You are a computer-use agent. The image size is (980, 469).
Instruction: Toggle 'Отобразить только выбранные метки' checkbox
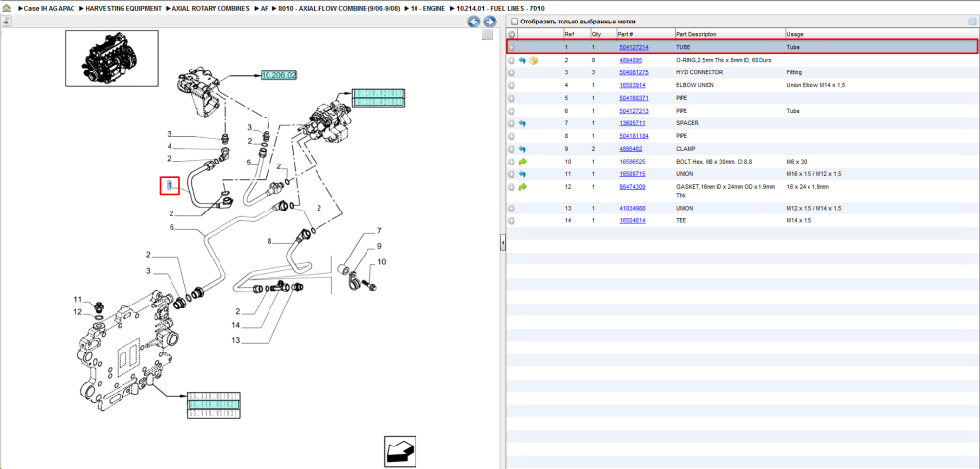[514, 22]
